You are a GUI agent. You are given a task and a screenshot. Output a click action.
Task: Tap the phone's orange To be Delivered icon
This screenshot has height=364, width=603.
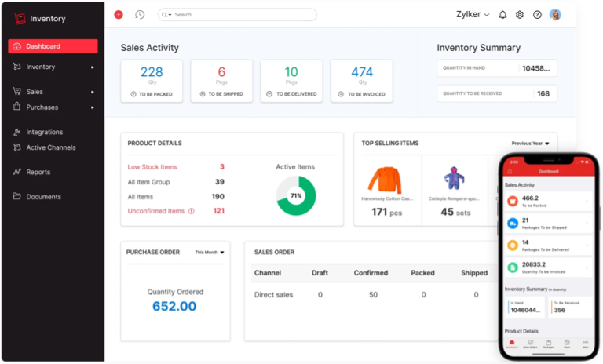click(513, 246)
